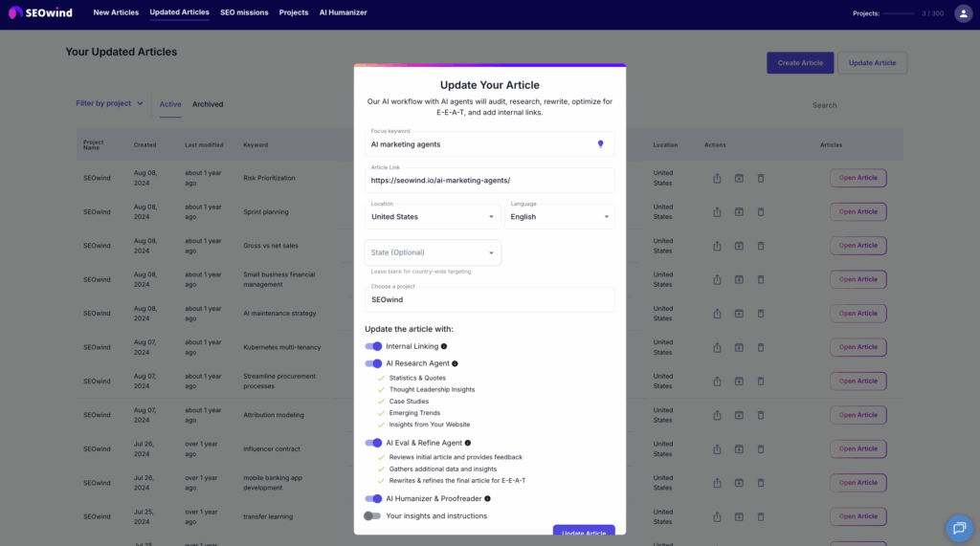Screen dimensions: 980x546
Task: Turn off the AI Research Agent switch
Action: pos(373,363)
